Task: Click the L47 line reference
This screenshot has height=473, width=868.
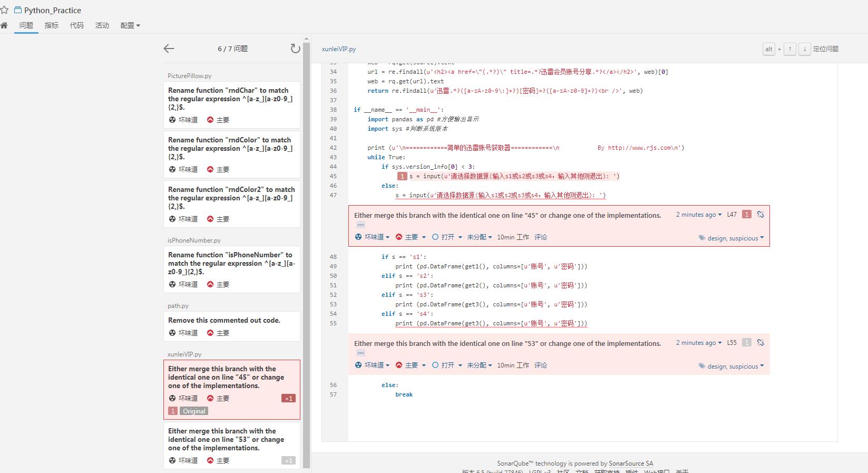Action: pyautogui.click(x=732, y=215)
